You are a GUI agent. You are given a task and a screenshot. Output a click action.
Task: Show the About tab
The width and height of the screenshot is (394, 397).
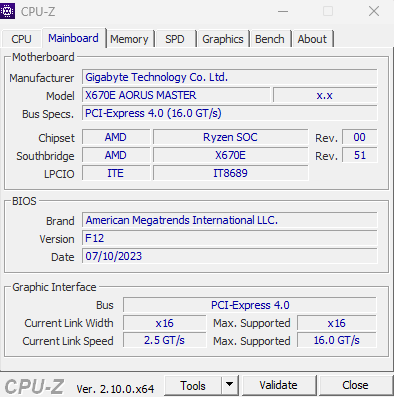coord(312,39)
